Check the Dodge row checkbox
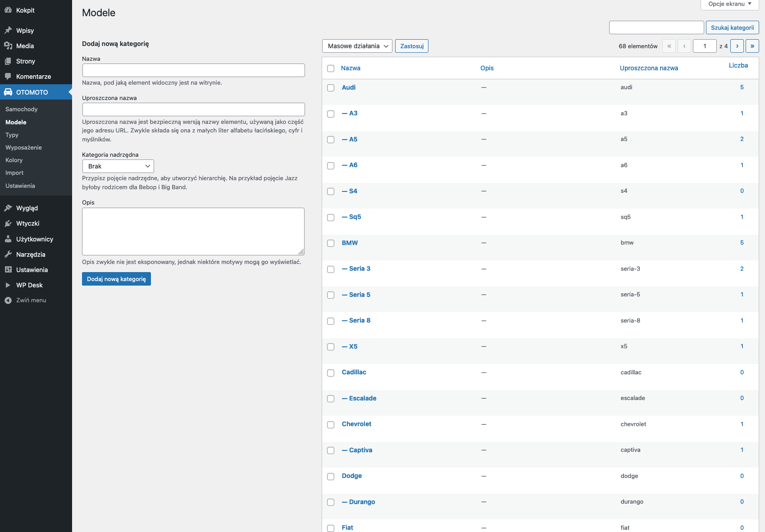The height and width of the screenshot is (532, 765). click(x=331, y=477)
